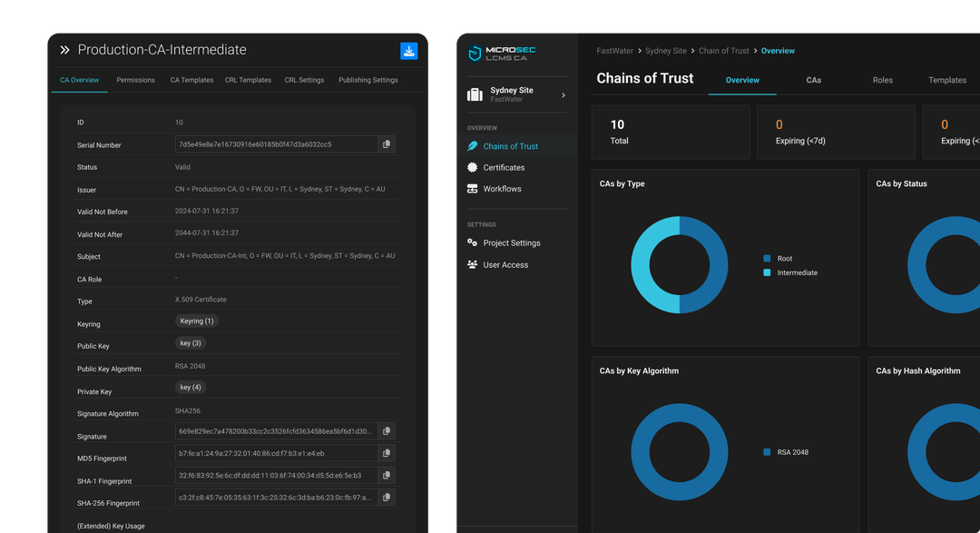Image resolution: width=980 pixels, height=533 pixels.
Task: Switch to the Templates tab
Action: pos(947,80)
